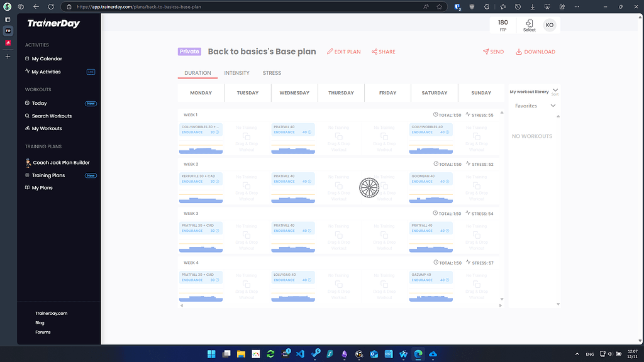Screen dimensions: 644x362
Task: Open the Windows Start menu
Action: (211, 354)
